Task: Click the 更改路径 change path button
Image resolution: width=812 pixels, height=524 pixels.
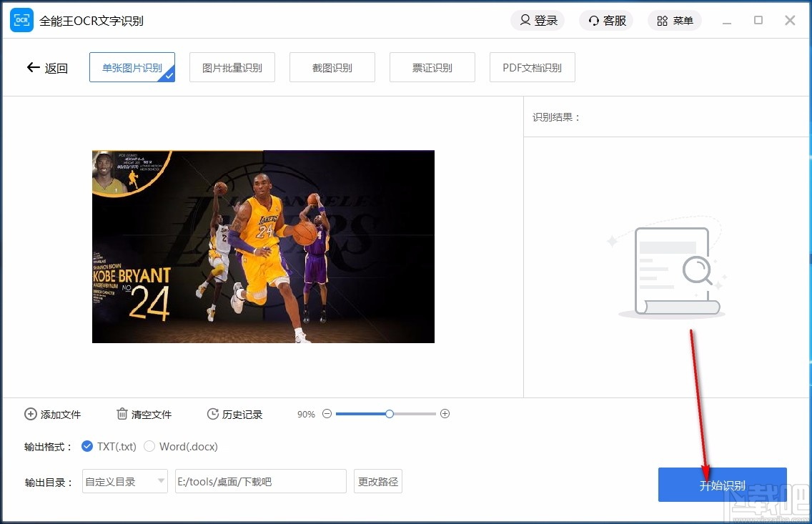Action: pos(377,482)
